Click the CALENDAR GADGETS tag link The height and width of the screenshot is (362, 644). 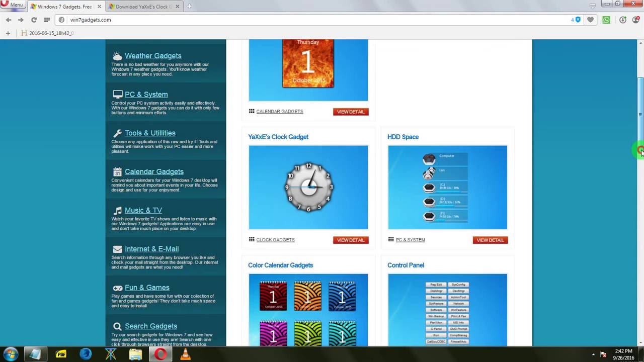(279, 112)
